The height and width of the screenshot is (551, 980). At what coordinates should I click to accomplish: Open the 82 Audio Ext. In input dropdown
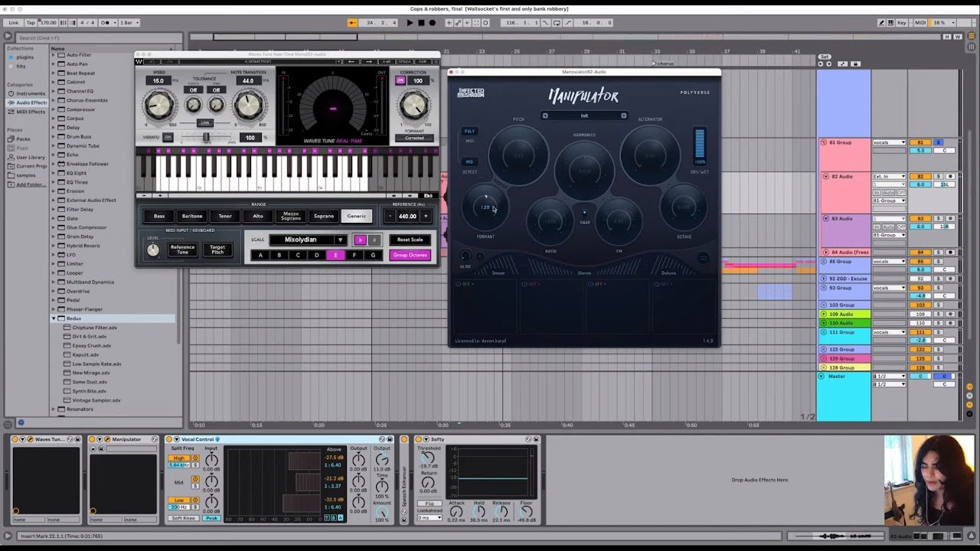[x=889, y=176]
